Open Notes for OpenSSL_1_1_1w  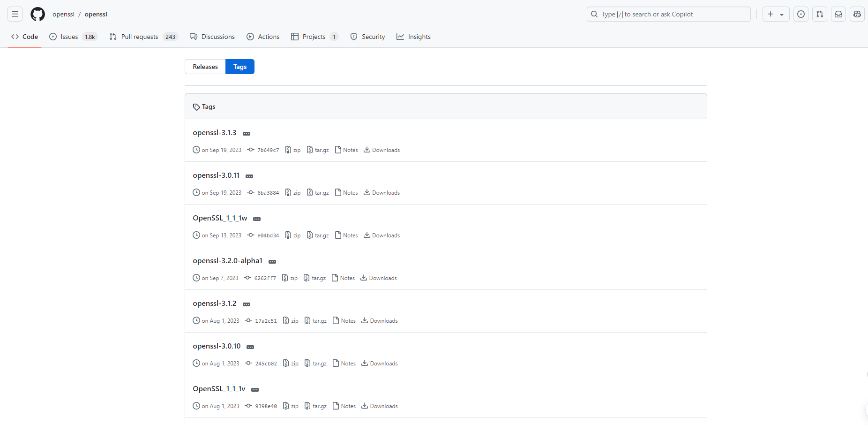pos(346,235)
